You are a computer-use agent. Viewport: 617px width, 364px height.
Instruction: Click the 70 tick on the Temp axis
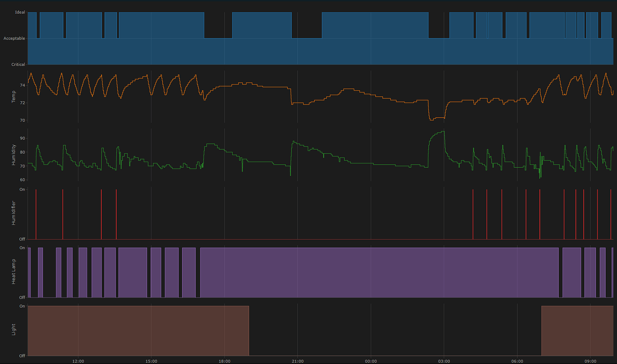[x=23, y=120]
